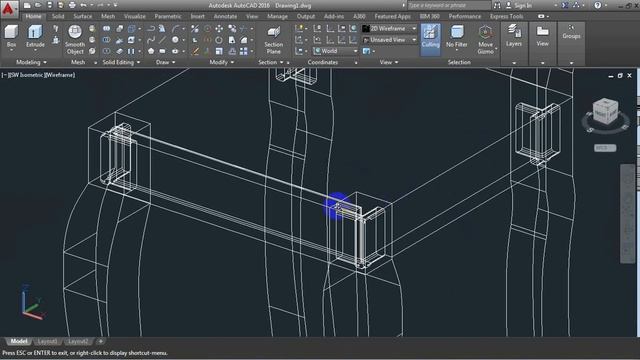Open the AutoCAD application menu logo
Viewport: 640px width, 360px height.
9,9
